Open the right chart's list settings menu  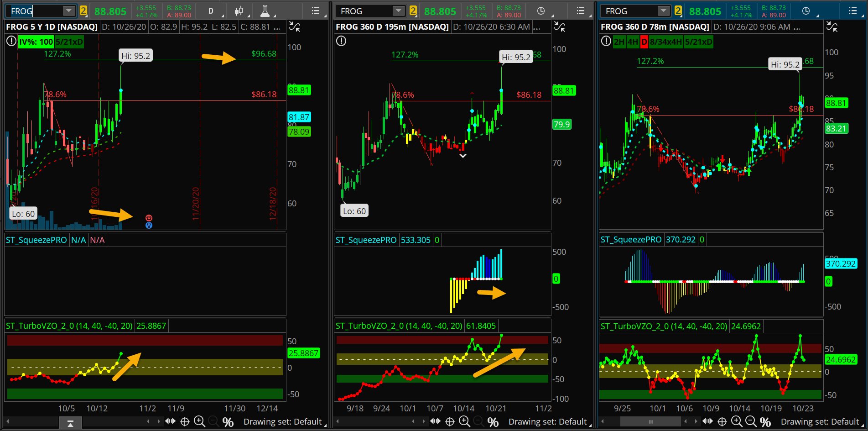pos(853,11)
